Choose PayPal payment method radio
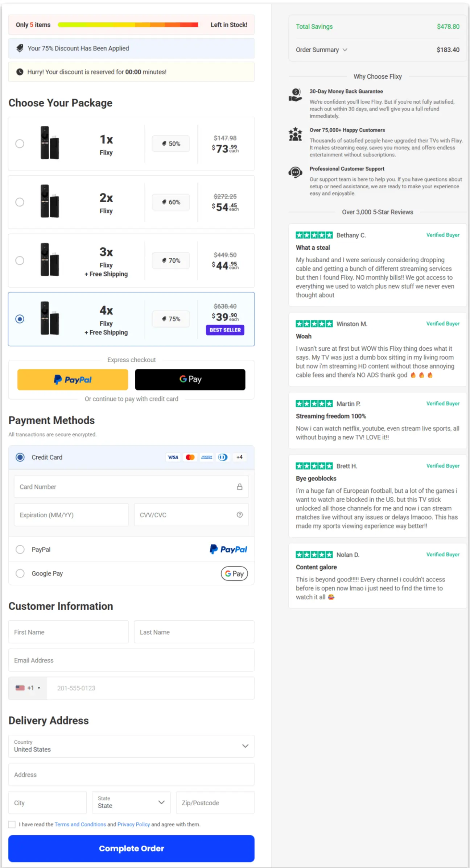 (x=20, y=550)
